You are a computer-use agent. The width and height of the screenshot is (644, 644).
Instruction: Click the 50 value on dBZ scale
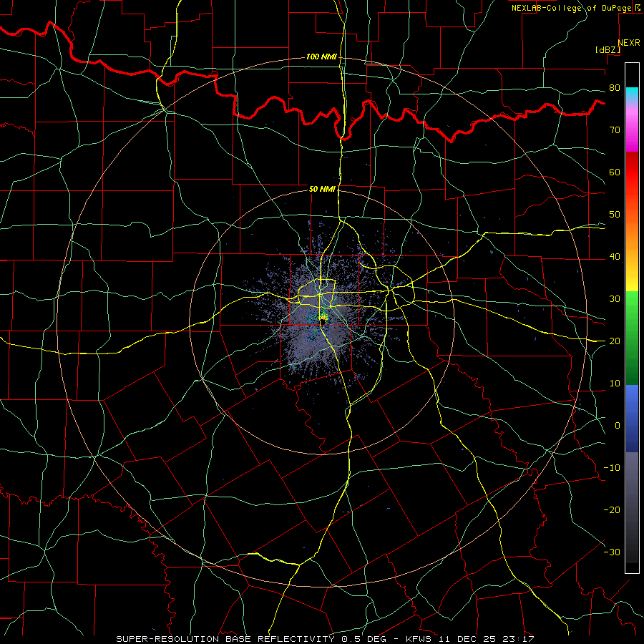(x=615, y=215)
